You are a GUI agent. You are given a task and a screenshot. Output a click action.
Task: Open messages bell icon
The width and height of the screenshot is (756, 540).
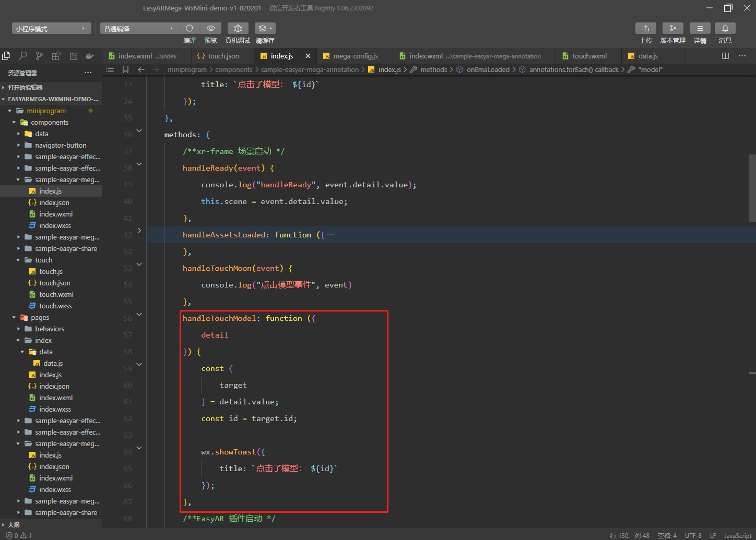click(x=725, y=28)
